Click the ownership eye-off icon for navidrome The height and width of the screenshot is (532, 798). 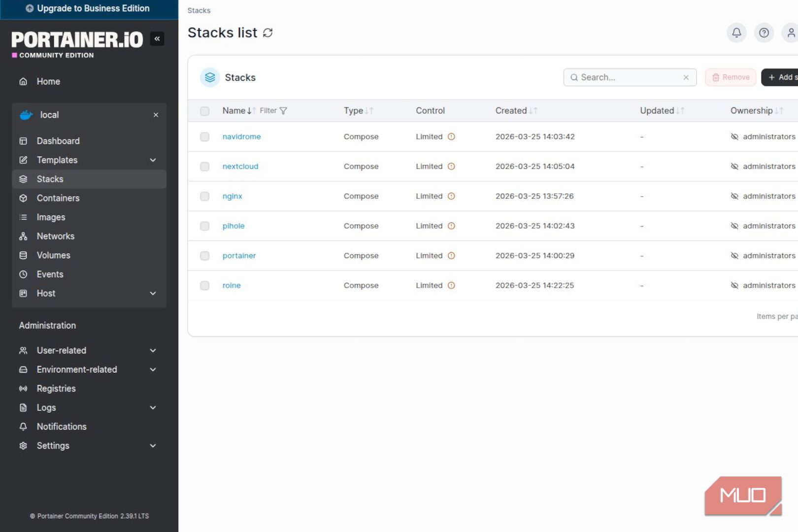coord(734,137)
